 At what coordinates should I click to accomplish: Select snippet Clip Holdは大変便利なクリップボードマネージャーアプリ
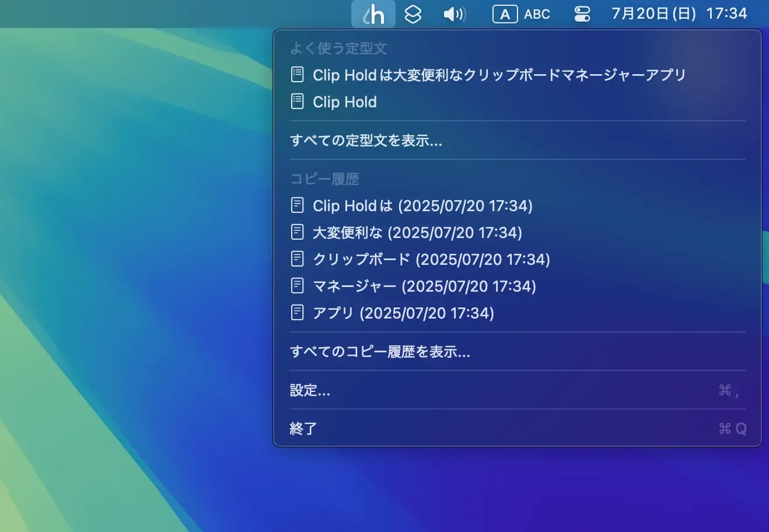point(518,75)
